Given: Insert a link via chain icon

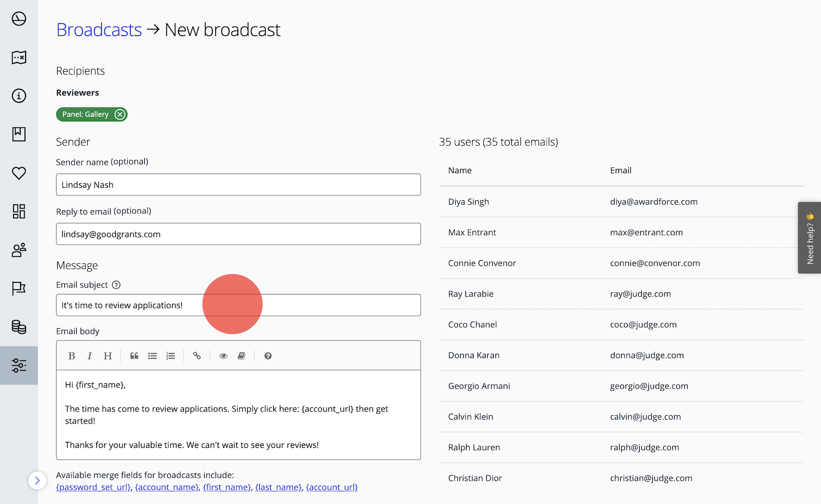Looking at the screenshot, I should point(197,356).
